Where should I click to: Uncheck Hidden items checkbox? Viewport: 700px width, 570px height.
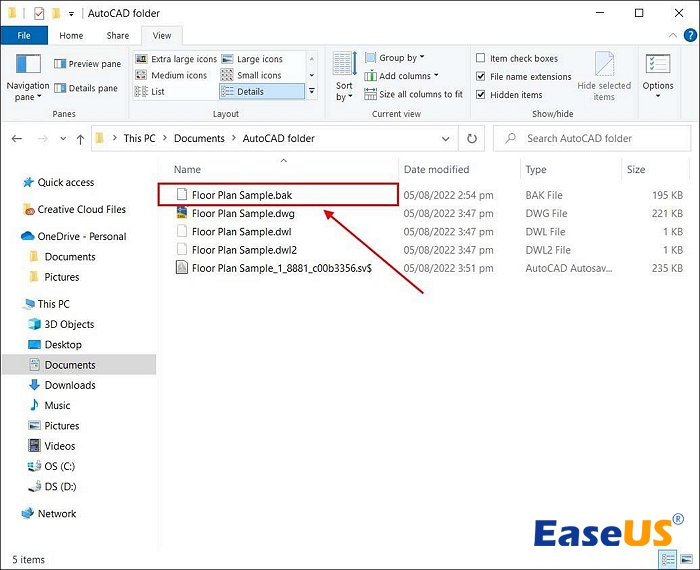481,95
